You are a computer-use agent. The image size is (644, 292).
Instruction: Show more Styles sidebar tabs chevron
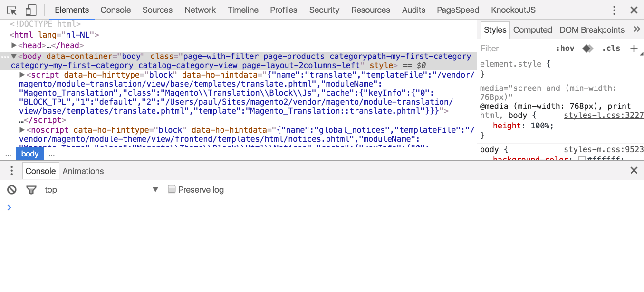coord(637,29)
